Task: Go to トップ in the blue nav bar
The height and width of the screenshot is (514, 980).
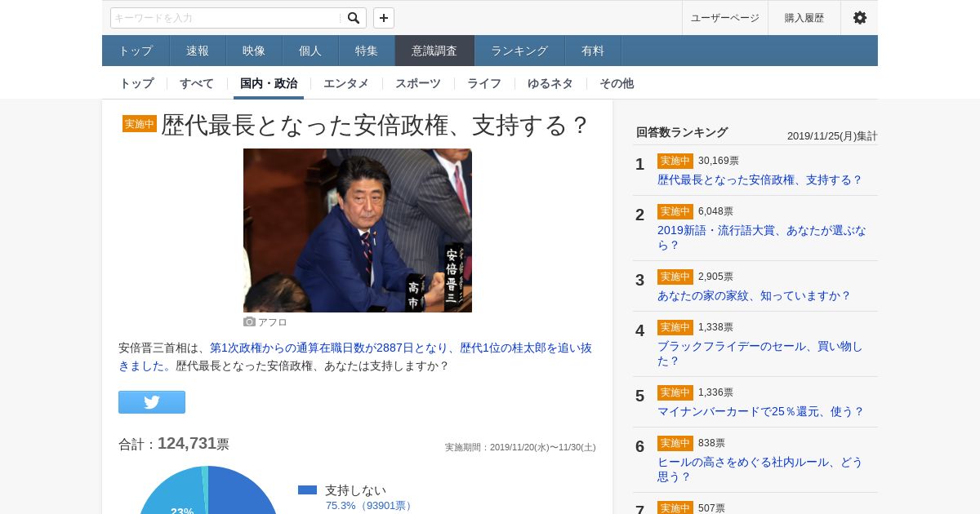Action: (x=136, y=51)
